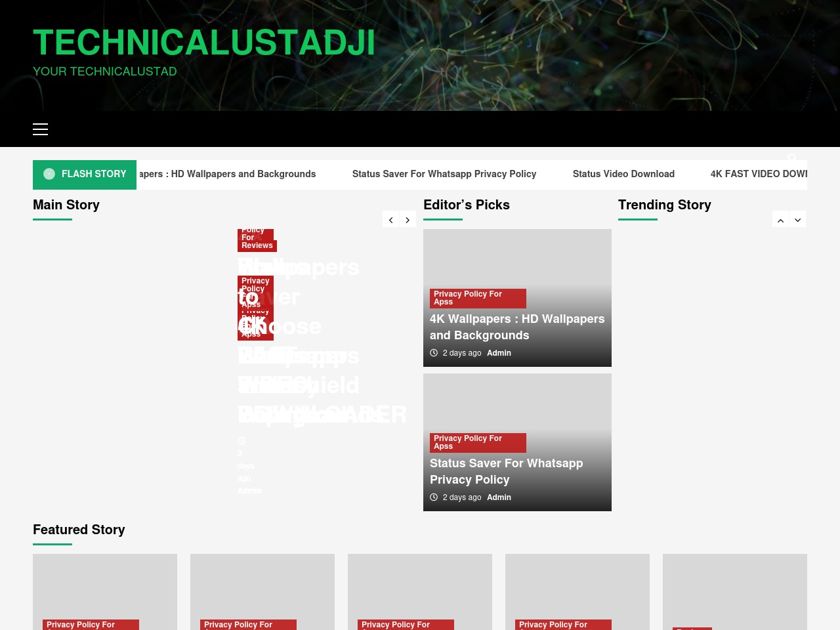Click clock icon on Status Saver card
Viewport: 840px width, 630px height.
(434, 497)
